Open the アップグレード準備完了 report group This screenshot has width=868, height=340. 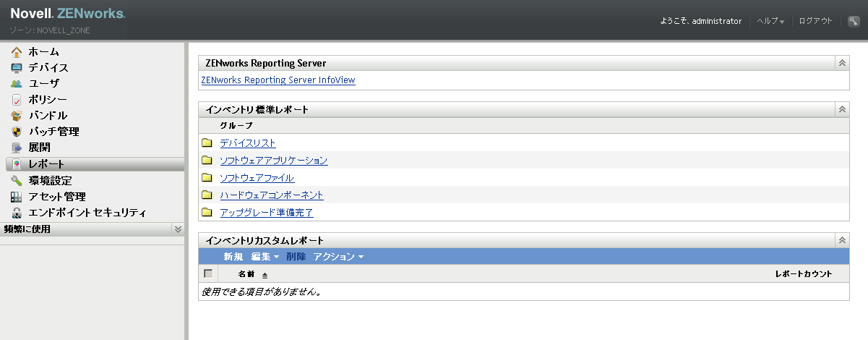(267, 213)
